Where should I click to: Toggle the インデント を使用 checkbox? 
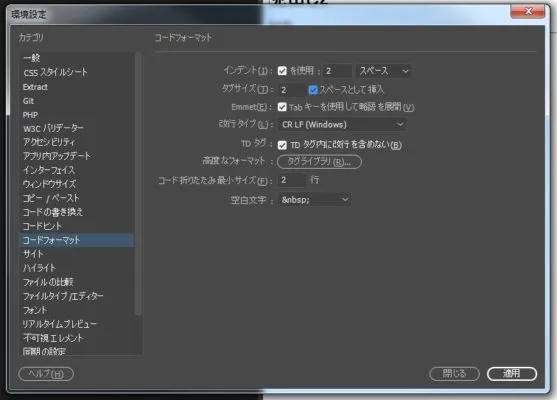click(282, 71)
